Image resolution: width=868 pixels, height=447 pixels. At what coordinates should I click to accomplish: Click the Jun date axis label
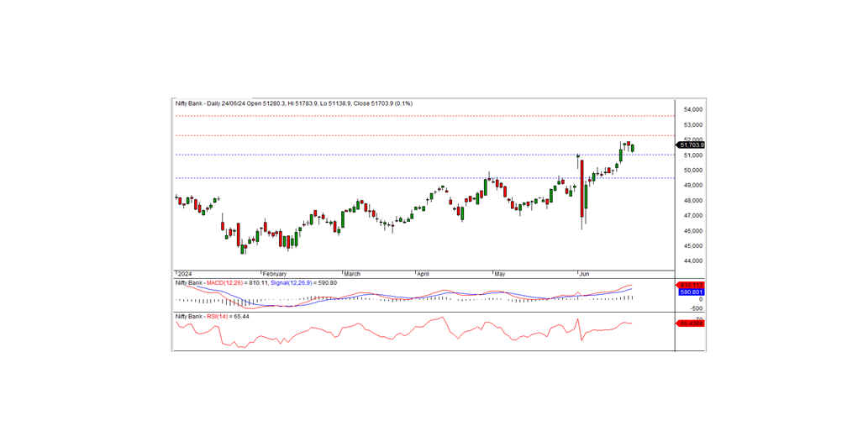584,274
